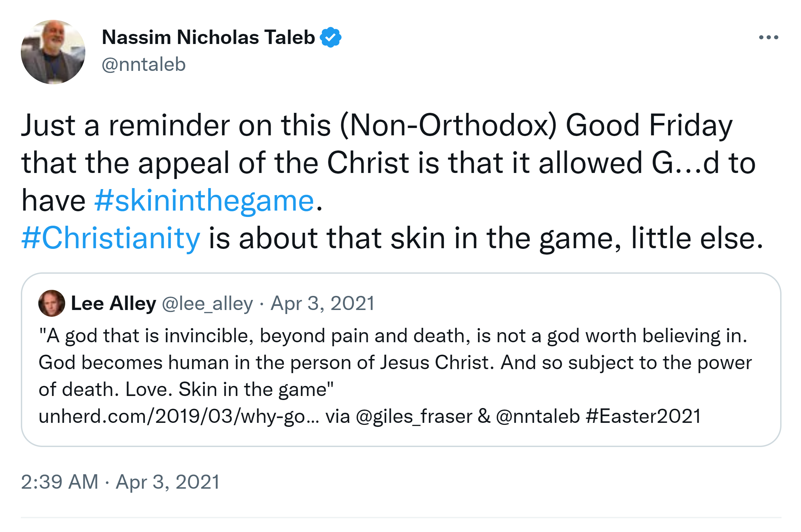Click the quoted tweet's Apr 3, 2021 date
The image size is (801, 532).
[x=322, y=303]
